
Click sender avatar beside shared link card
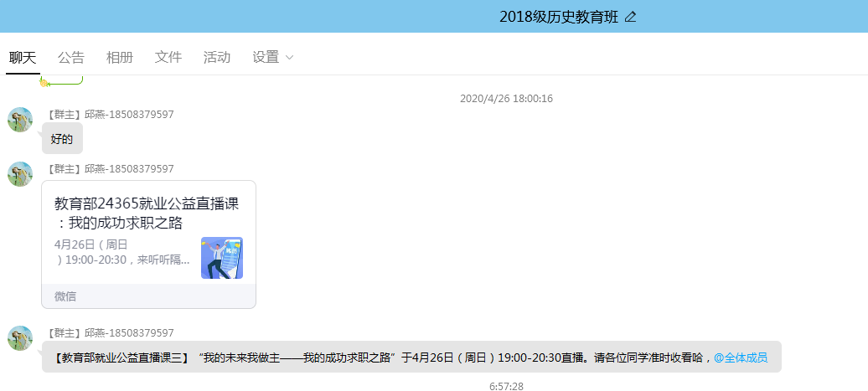(x=20, y=173)
